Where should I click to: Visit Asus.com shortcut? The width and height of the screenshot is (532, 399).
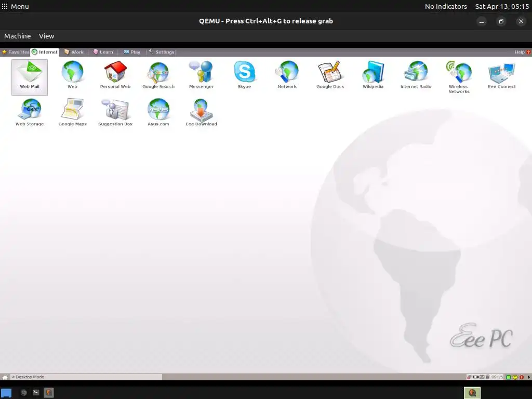click(x=158, y=112)
